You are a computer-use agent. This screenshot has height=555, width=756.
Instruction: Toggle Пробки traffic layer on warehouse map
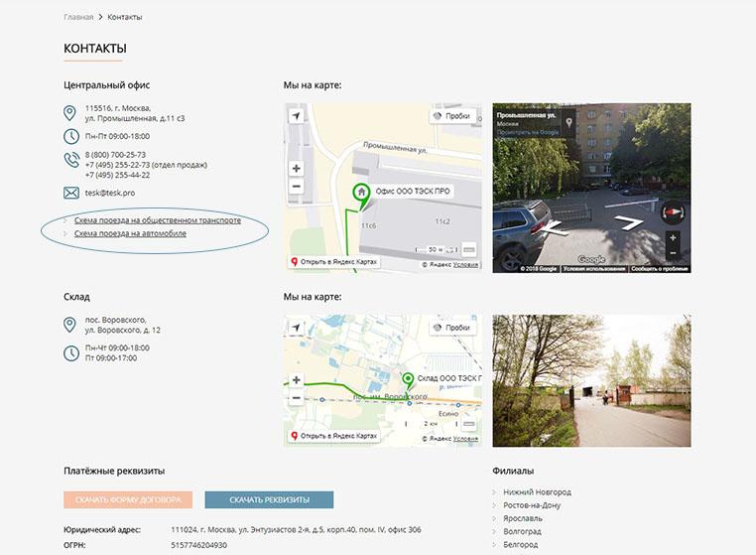(x=451, y=328)
